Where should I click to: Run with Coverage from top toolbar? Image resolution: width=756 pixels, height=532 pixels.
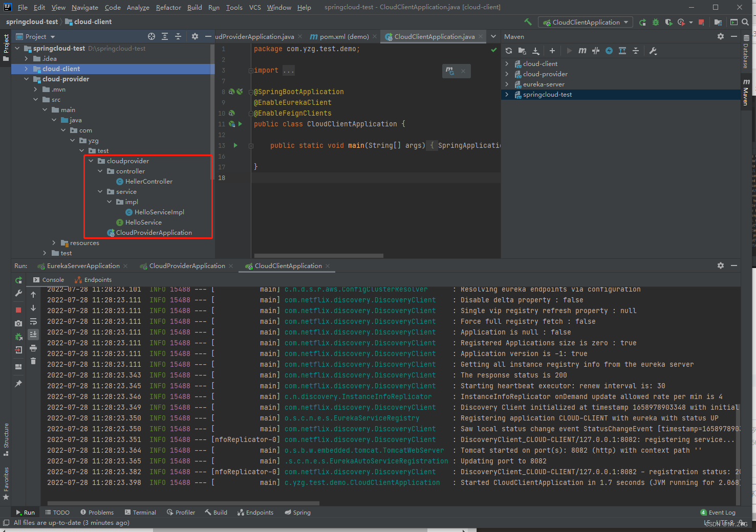[x=668, y=22]
